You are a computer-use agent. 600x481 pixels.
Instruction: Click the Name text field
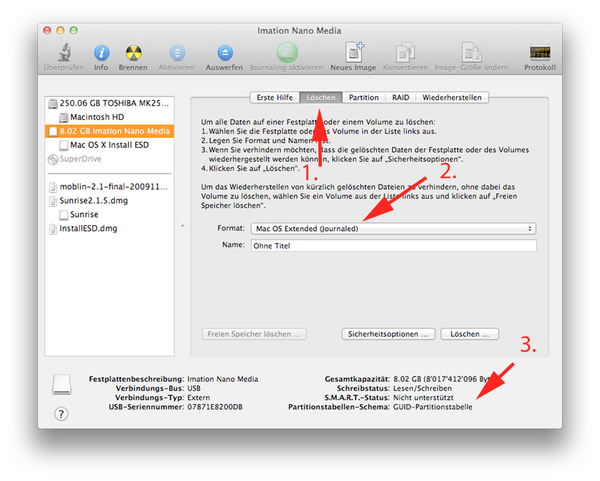394,245
